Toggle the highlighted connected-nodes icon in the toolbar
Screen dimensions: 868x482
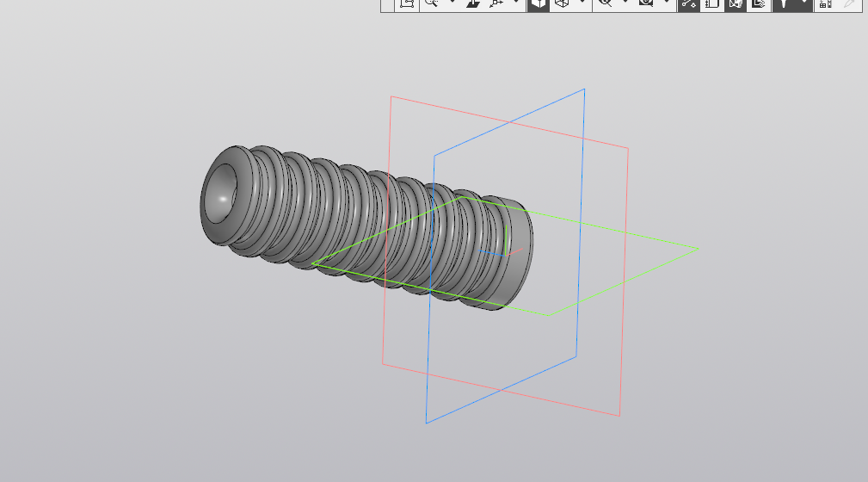689,4
